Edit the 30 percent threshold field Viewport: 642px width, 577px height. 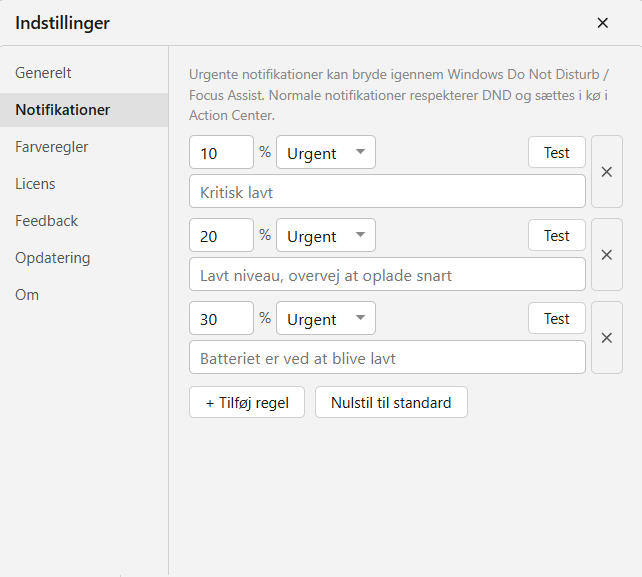(x=222, y=318)
